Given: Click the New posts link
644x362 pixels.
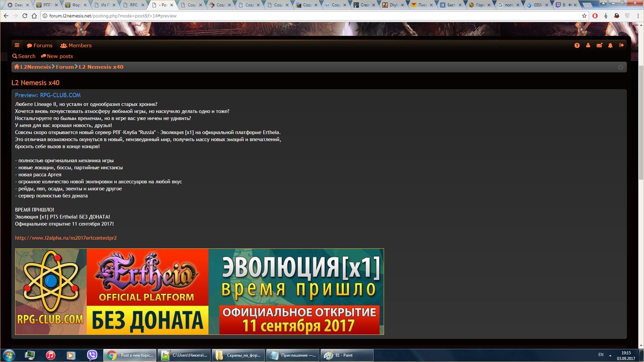Looking at the screenshot, I should pyautogui.click(x=57, y=56).
